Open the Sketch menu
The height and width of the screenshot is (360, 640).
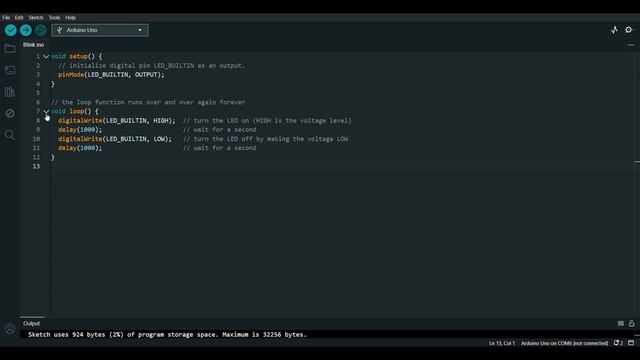pyautogui.click(x=36, y=18)
